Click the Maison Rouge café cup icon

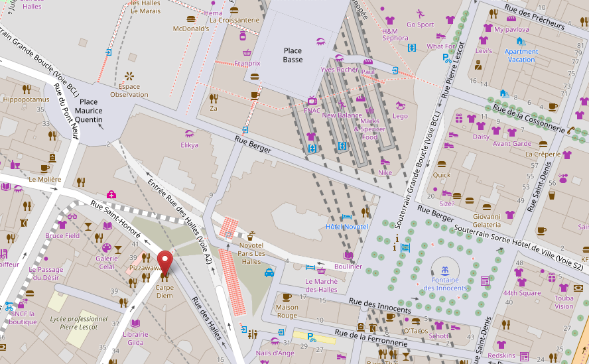[287, 297]
